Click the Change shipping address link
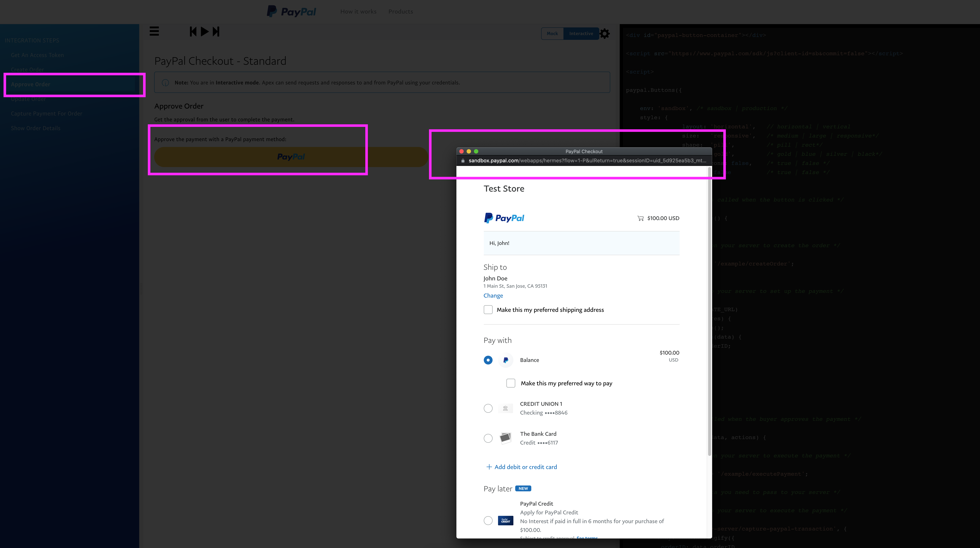 pyautogui.click(x=493, y=295)
